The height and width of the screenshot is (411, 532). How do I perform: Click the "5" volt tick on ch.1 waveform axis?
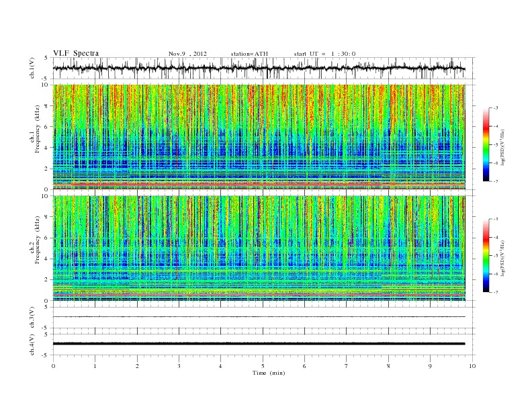click(46, 58)
